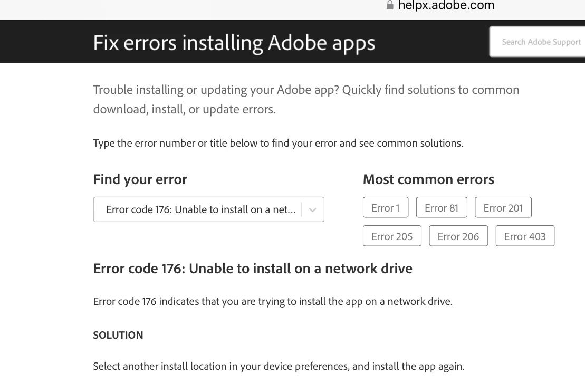585x392 pixels.
Task: Click the SOLUTION label
Action: tap(118, 335)
